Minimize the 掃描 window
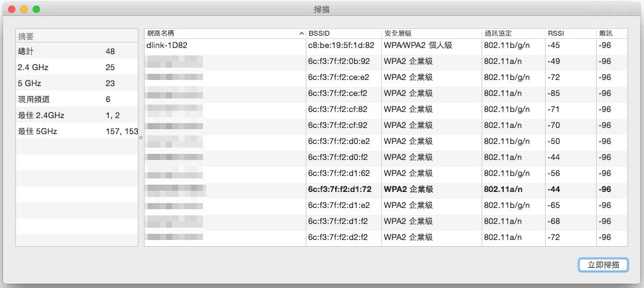Viewport: 644px width, 288px height. click(x=24, y=9)
